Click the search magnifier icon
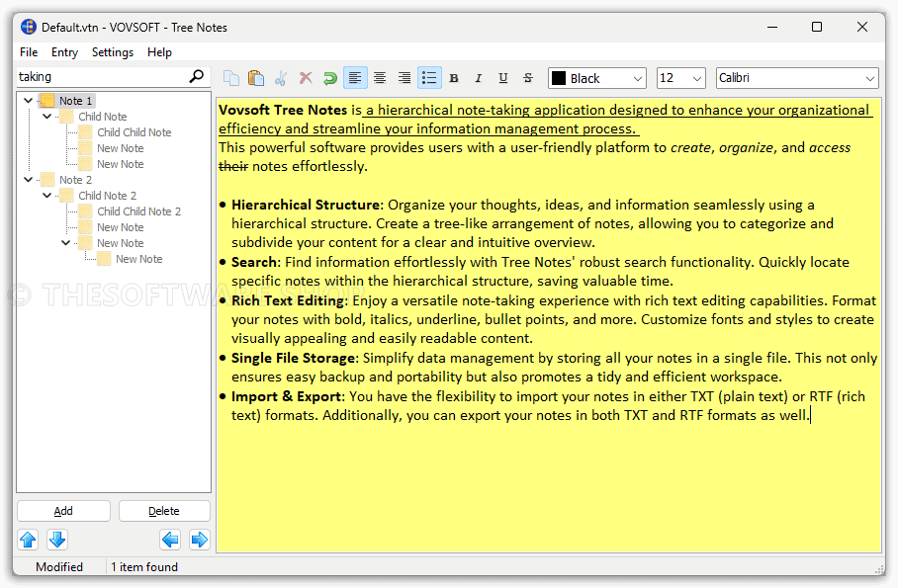 (197, 76)
